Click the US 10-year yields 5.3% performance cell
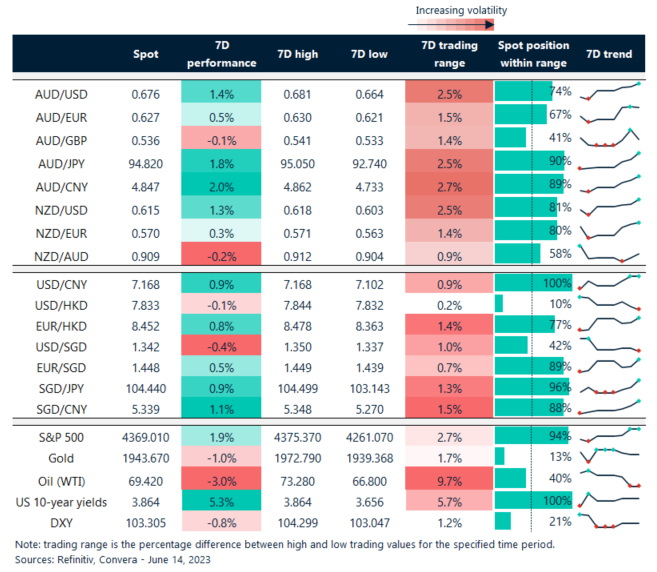657x572 pixels. 220,500
